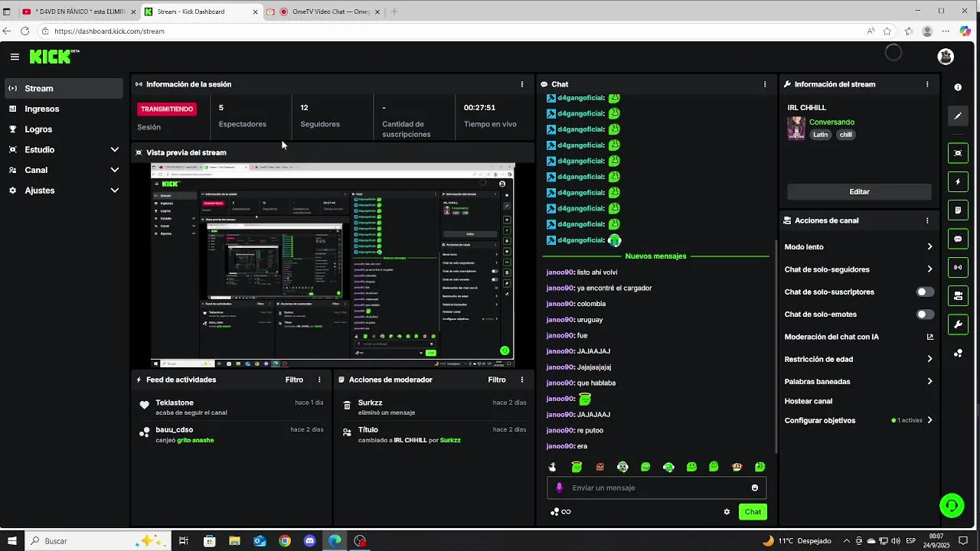This screenshot has height=551, width=980.
Task: Toggle Chat de solo-suscriptores switch
Action: [925, 292]
